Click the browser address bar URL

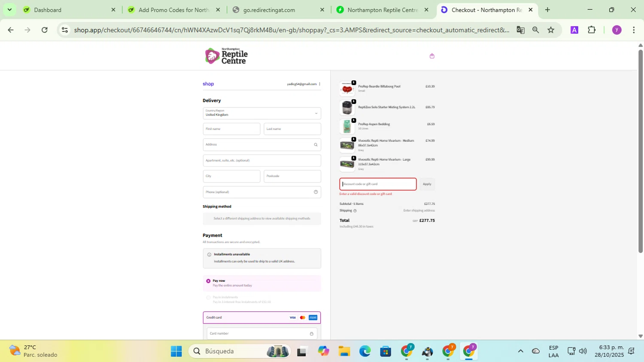[292, 30]
